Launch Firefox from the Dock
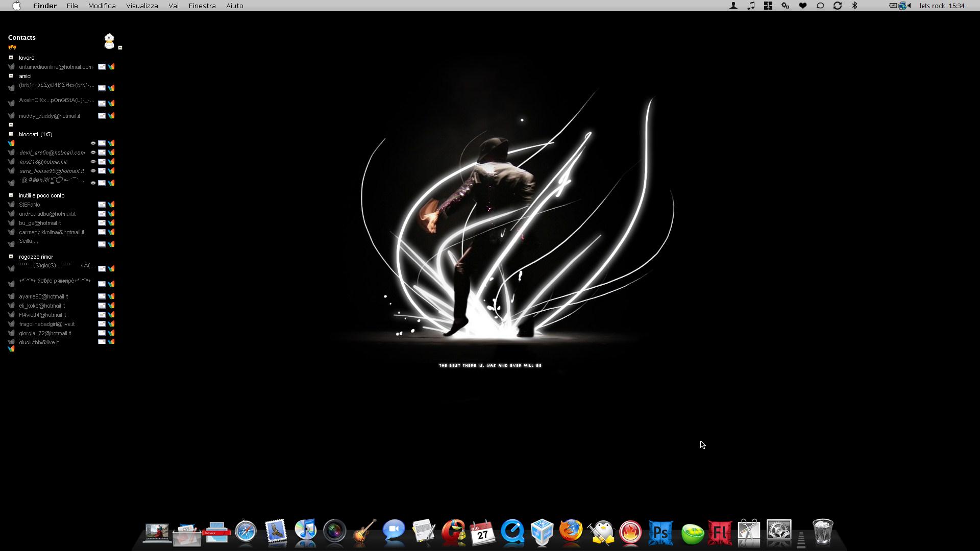 571,532
